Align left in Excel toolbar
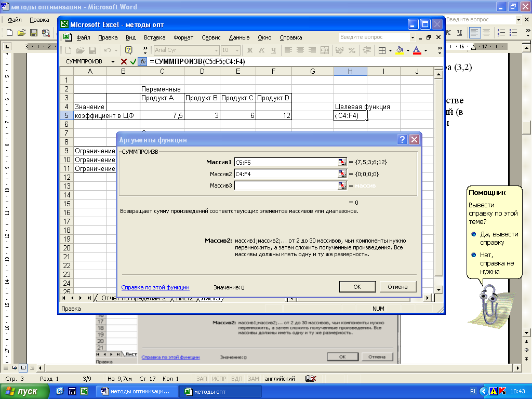The height and width of the screenshot is (399, 532). coord(288,50)
